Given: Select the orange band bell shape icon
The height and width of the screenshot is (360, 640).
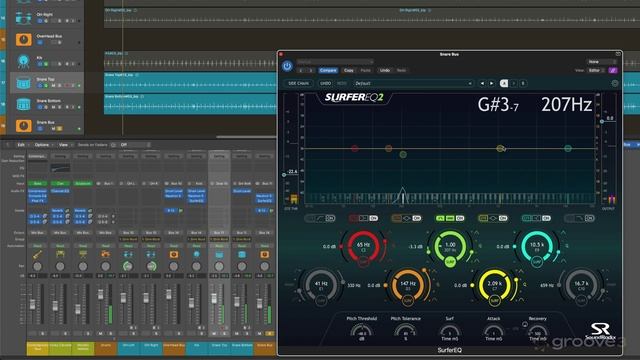Looking at the screenshot, I should coord(407,218).
